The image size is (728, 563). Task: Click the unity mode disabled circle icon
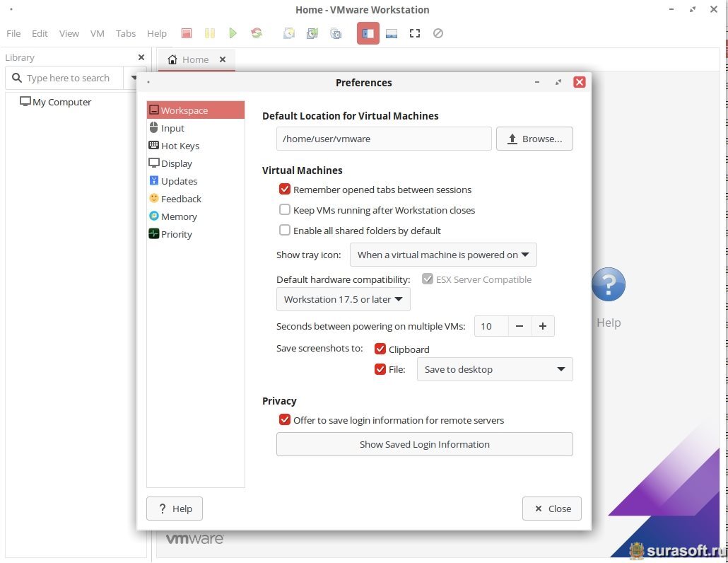pos(438,33)
